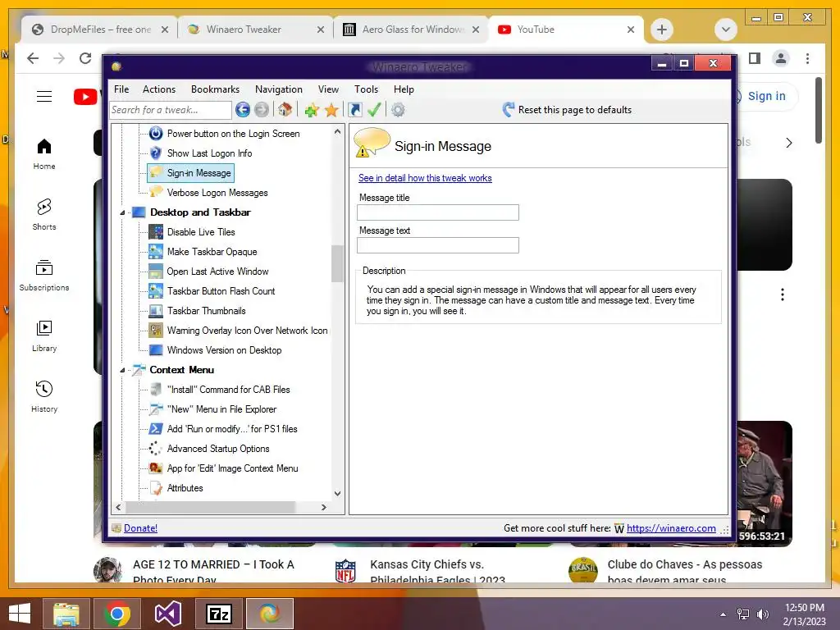Click the Message text input field
The image size is (840, 630).
(438, 245)
